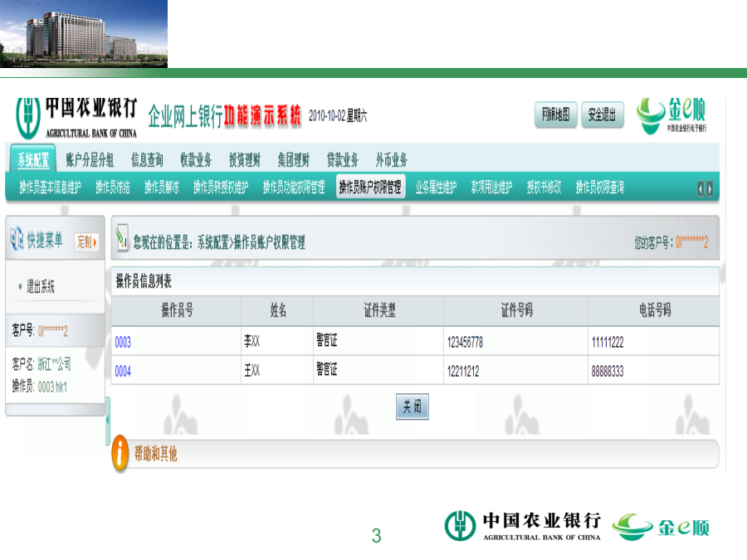Click phone number 11111222
The image size is (747, 560).
tap(608, 342)
